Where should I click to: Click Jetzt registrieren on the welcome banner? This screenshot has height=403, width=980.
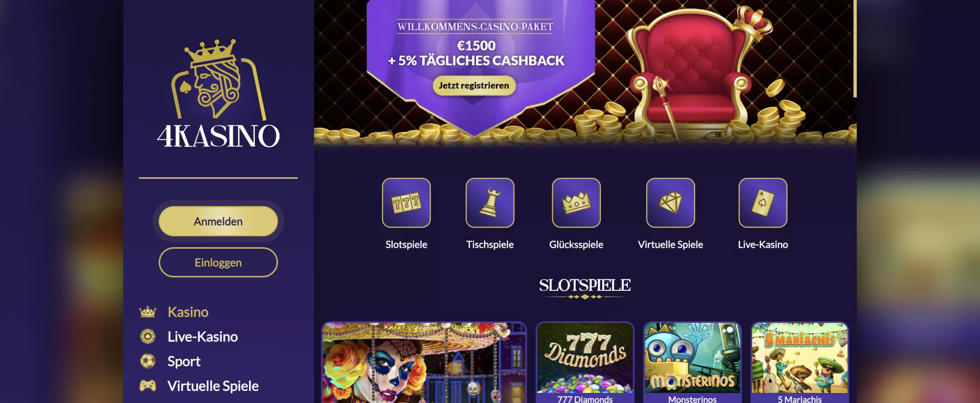click(474, 86)
